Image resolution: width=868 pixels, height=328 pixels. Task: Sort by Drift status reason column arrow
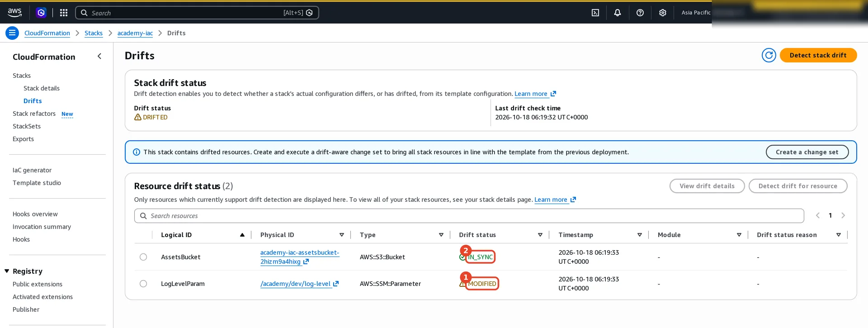839,235
